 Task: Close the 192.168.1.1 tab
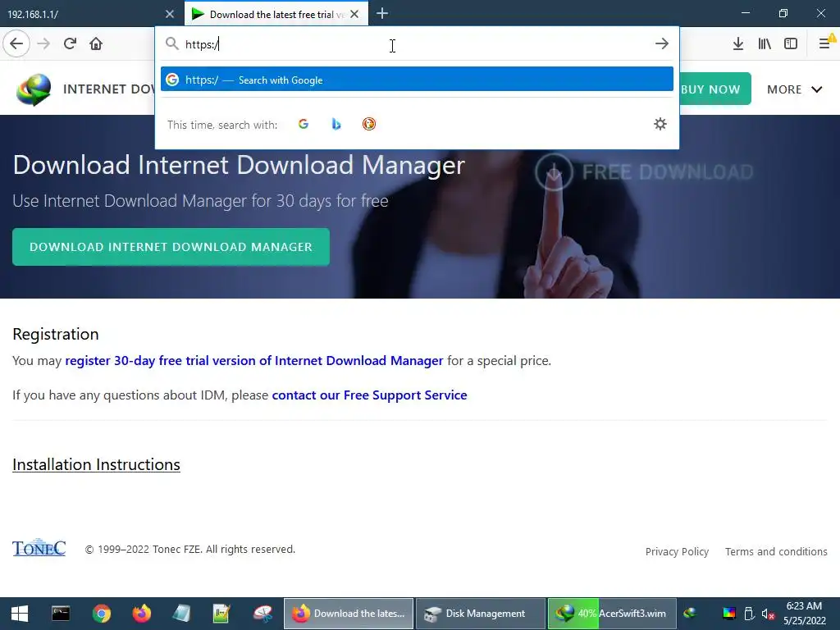pyautogui.click(x=170, y=14)
